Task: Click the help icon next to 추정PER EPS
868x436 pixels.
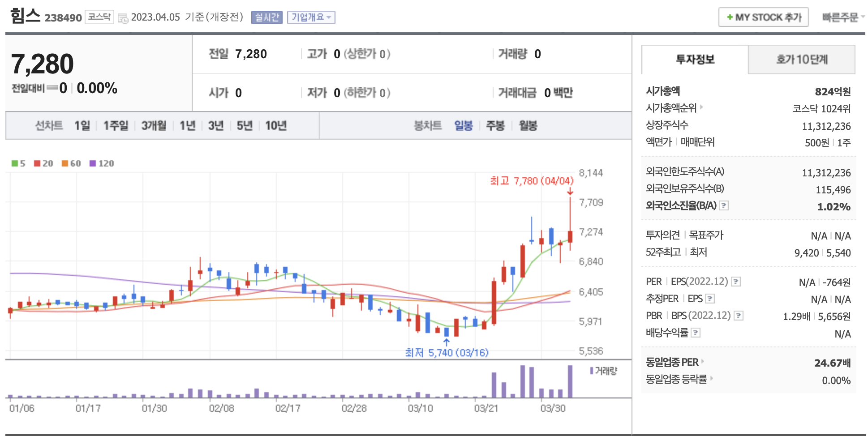Action: [x=710, y=299]
